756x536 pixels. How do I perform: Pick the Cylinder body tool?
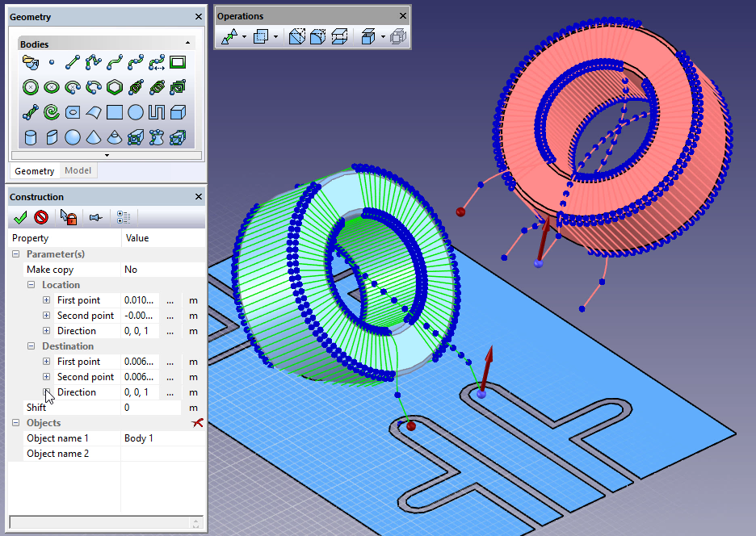coord(31,137)
